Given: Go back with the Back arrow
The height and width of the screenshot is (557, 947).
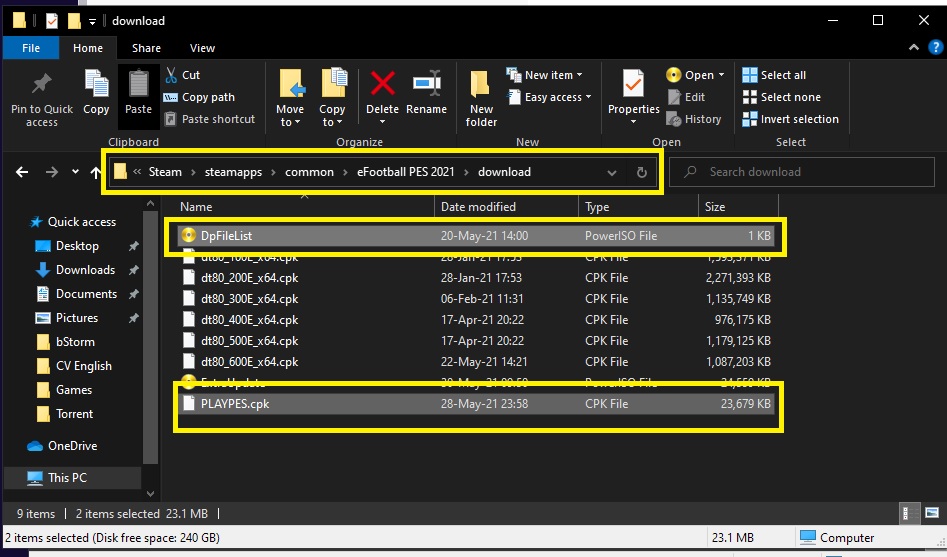Looking at the screenshot, I should 22,172.
